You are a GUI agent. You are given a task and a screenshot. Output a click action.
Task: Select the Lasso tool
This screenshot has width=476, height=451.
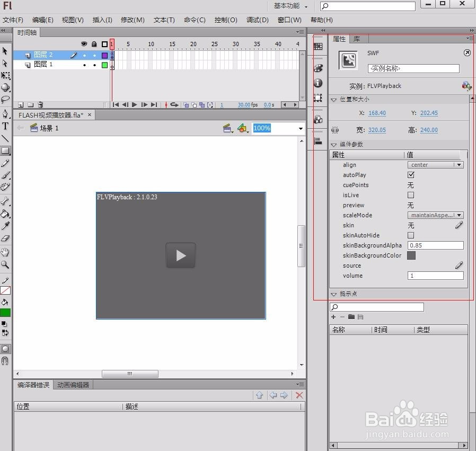tap(5, 99)
